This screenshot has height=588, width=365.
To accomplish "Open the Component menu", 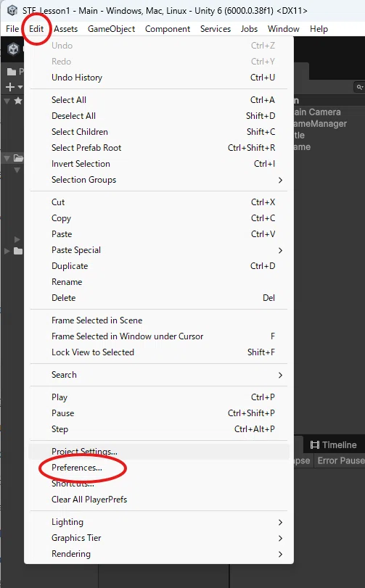I will pos(168,29).
